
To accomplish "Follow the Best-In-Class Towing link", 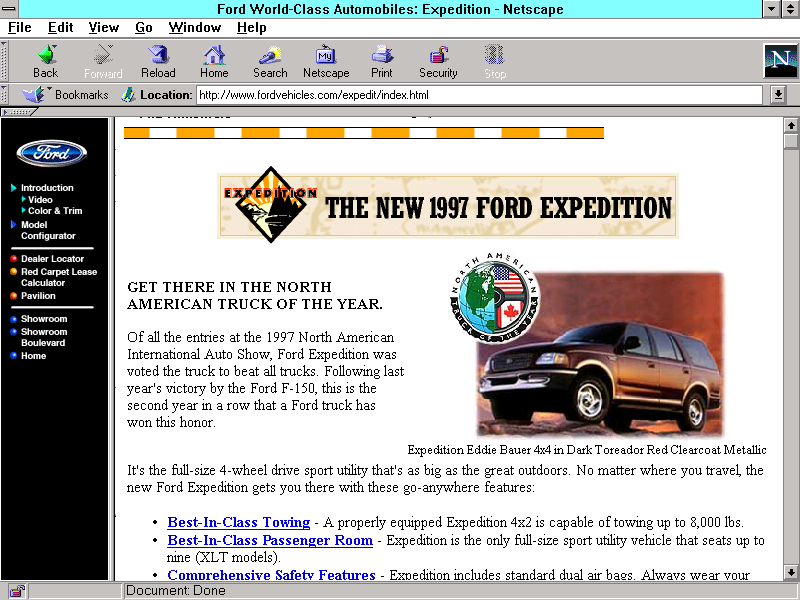I will coord(239,522).
